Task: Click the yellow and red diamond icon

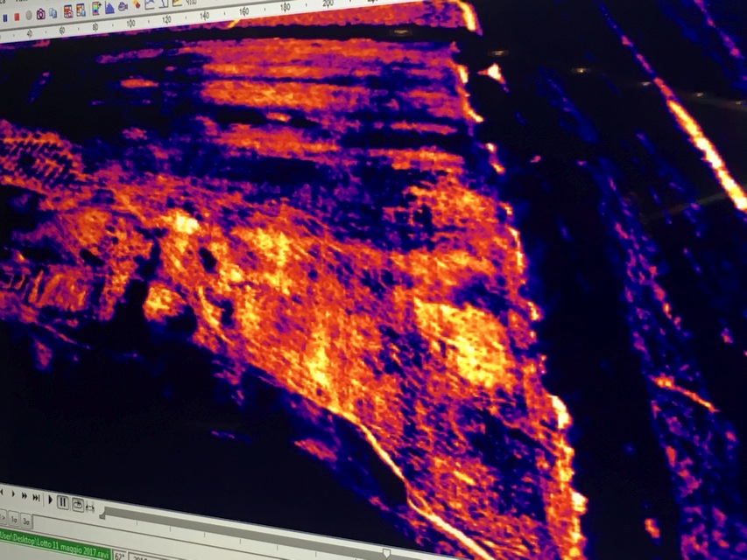Action: [x=137, y=3]
